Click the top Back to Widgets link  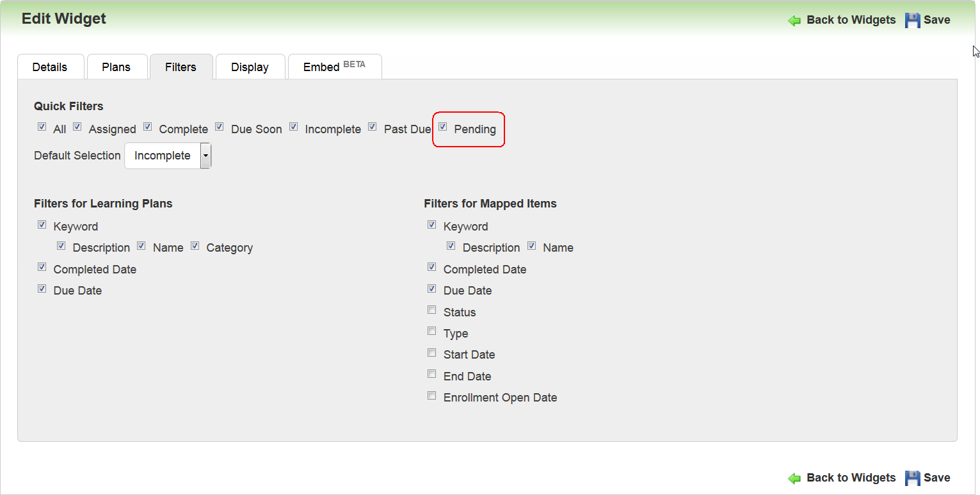(x=851, y=20)
